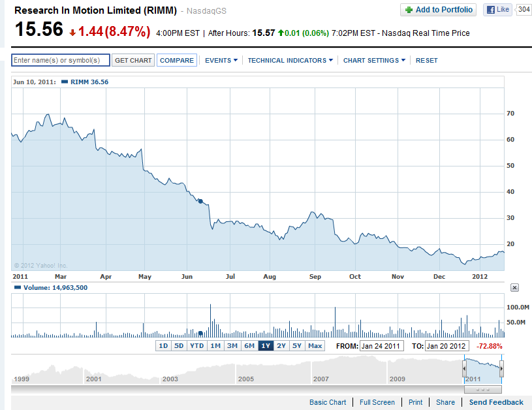This screenshot has height=410, width=532.
Task: Select the 1D time range
Action: [x=164, y=346]
